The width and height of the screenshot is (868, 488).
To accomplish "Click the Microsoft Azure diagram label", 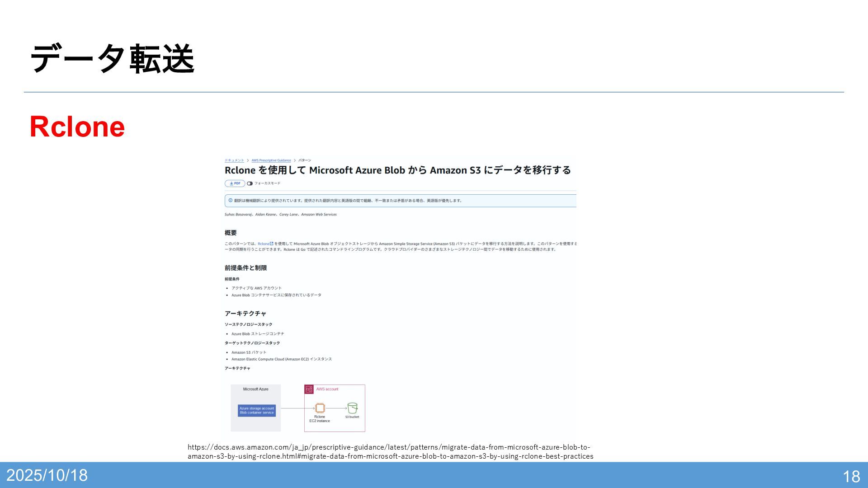I will coord(255,389).
